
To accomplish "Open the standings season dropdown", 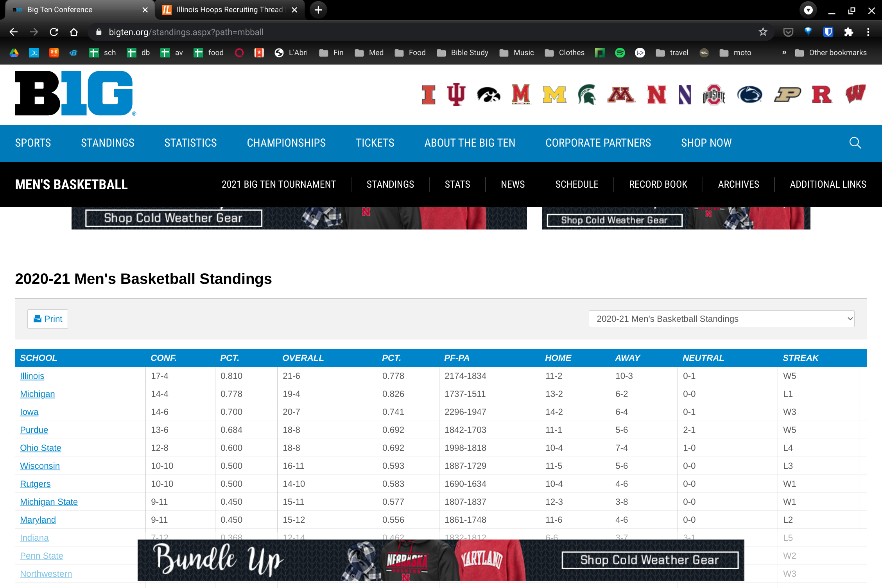I will pyautogui.click(x=721, y=319).
